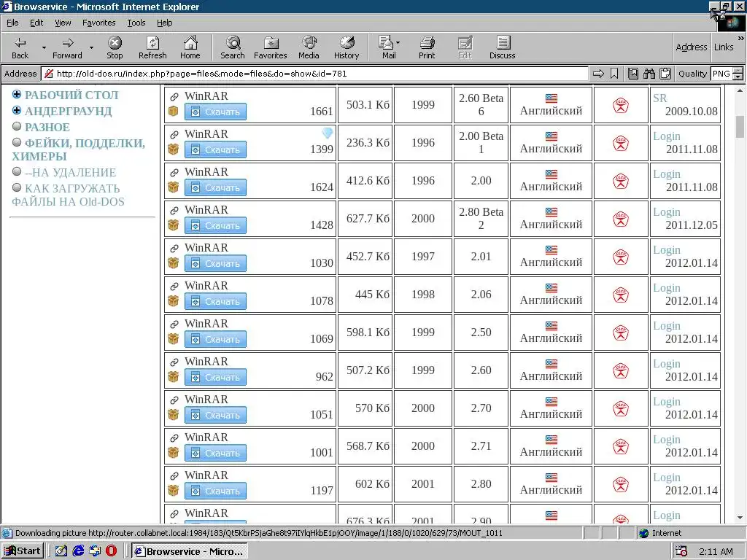
Task: Click the binoculars find icon
Action: coord(649,74)
